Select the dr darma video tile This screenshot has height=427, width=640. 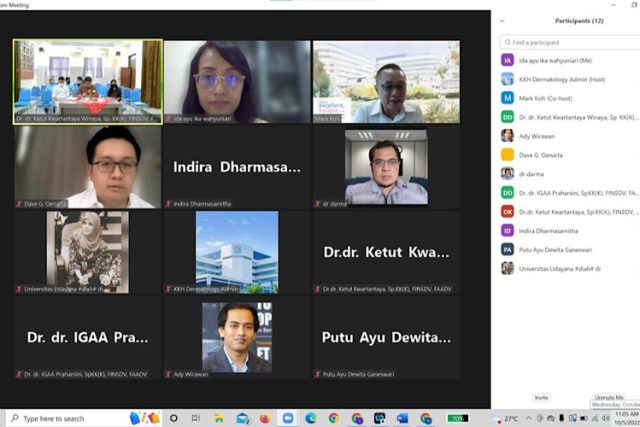386,167
